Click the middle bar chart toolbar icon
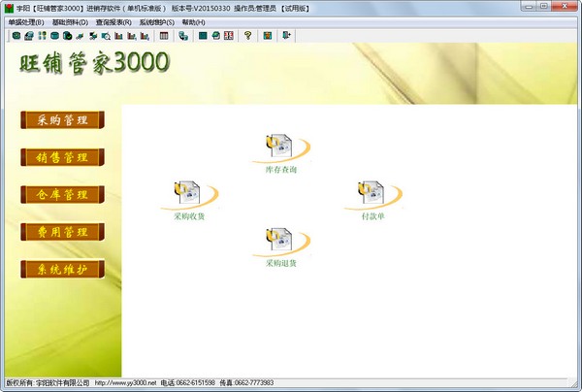582x392 pixels. [x=132, y=36]
